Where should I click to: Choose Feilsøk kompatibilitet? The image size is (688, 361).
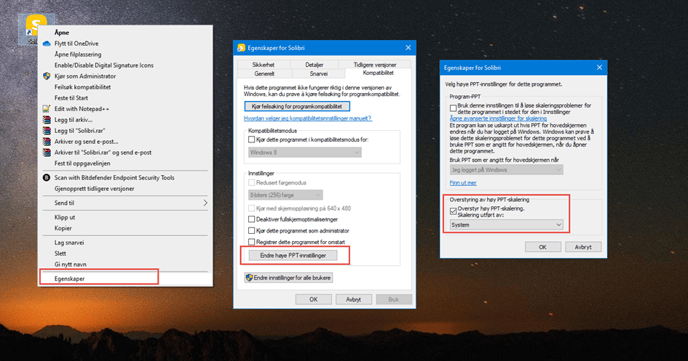point(82,87)
